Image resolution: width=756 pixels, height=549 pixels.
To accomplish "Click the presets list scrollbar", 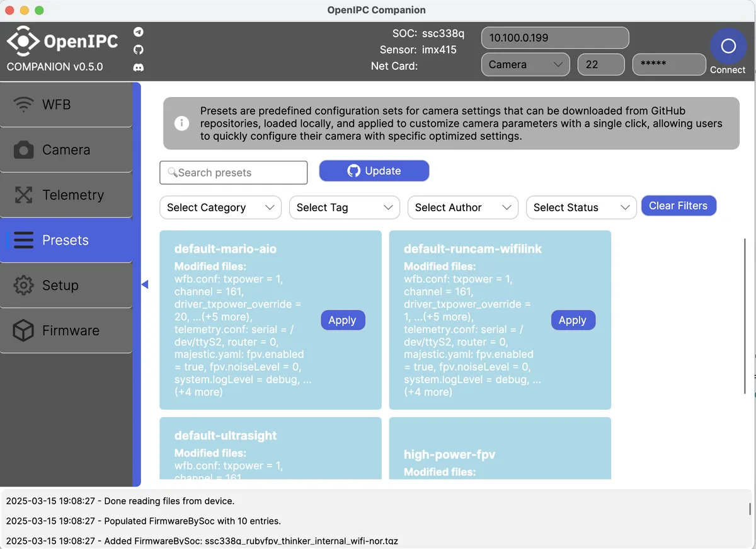I will click(745, 315).
